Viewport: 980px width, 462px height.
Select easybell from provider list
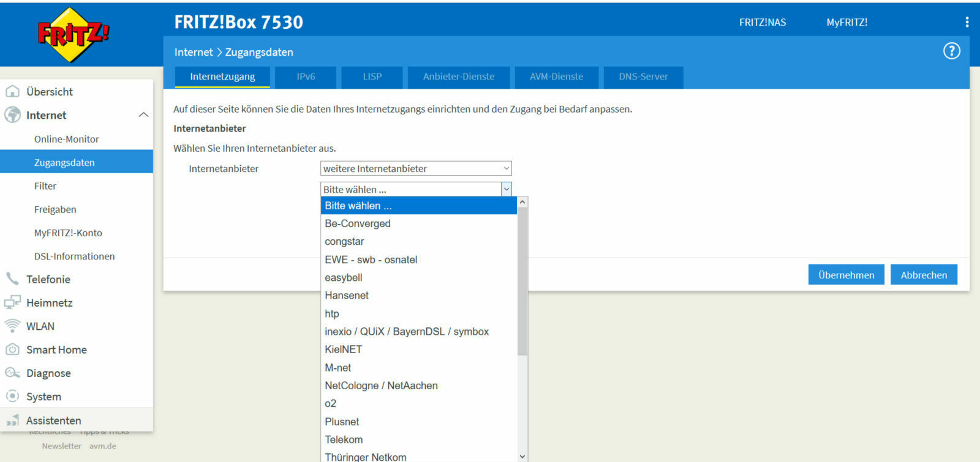(419, 277)
